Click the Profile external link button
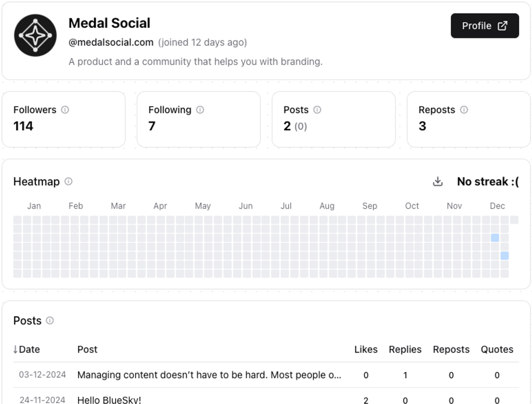 [485, 26]
